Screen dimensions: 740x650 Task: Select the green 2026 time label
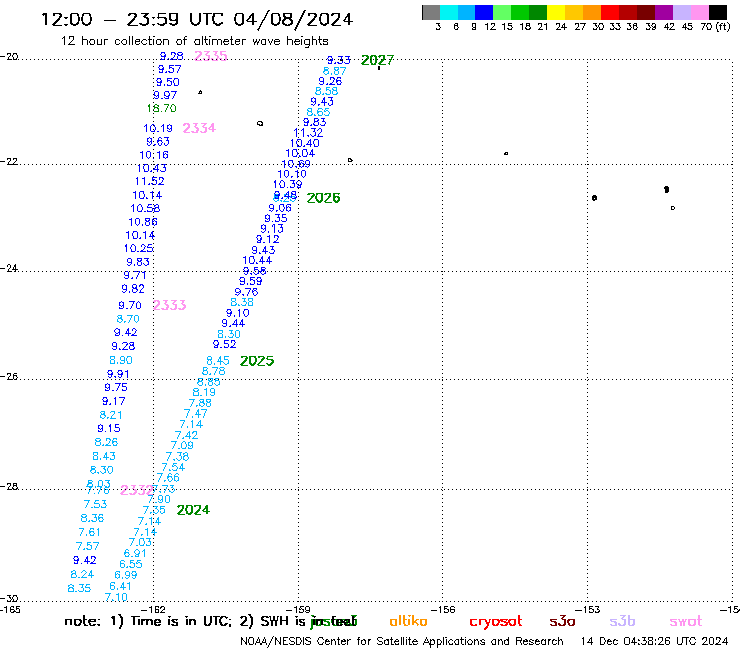[x=323, y=198]
